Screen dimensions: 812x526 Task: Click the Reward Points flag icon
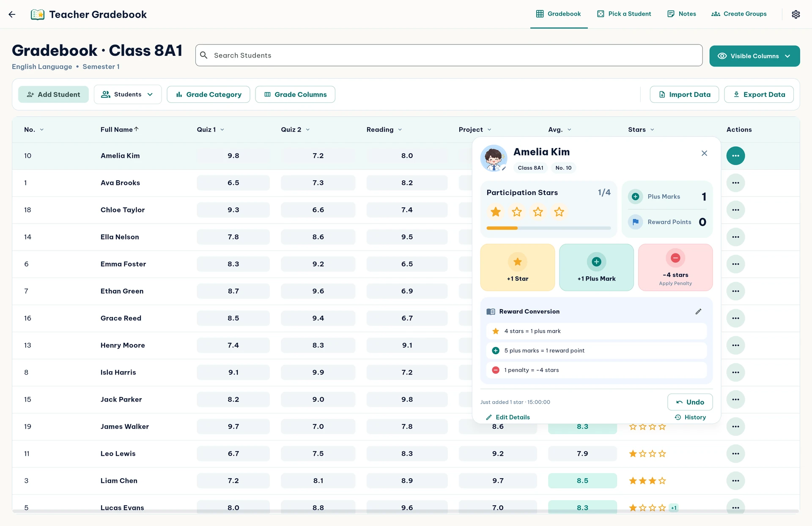click(635, 222)
